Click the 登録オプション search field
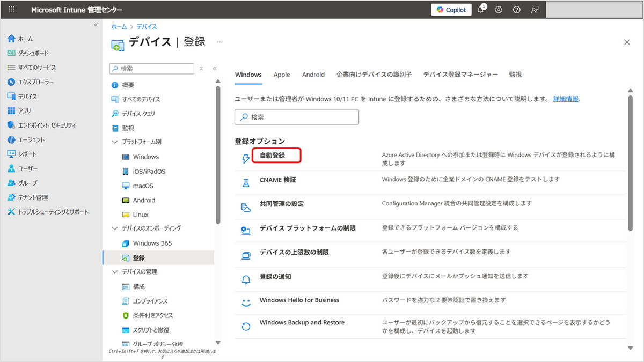644x362 pixels. click(x=296, y=117)
